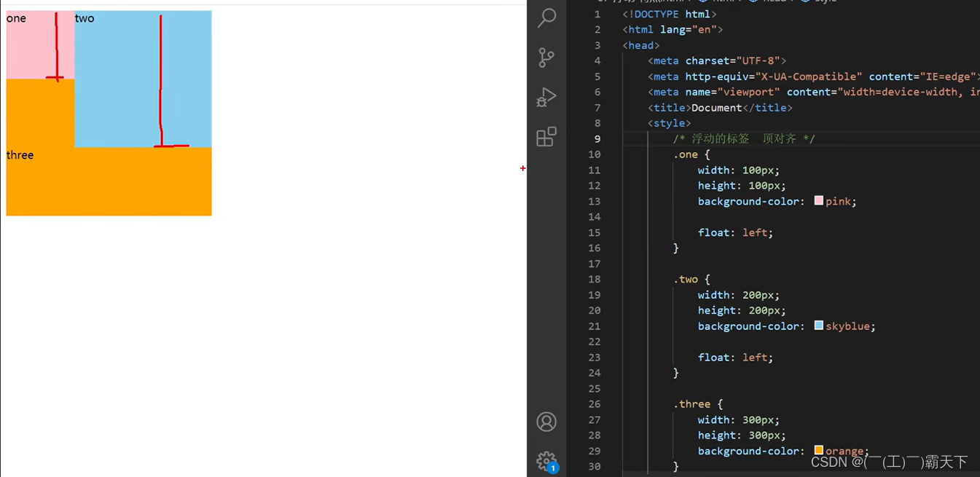Click the pink color swatch in code
This screenshot has height=477, width=980.
point(819,200)
